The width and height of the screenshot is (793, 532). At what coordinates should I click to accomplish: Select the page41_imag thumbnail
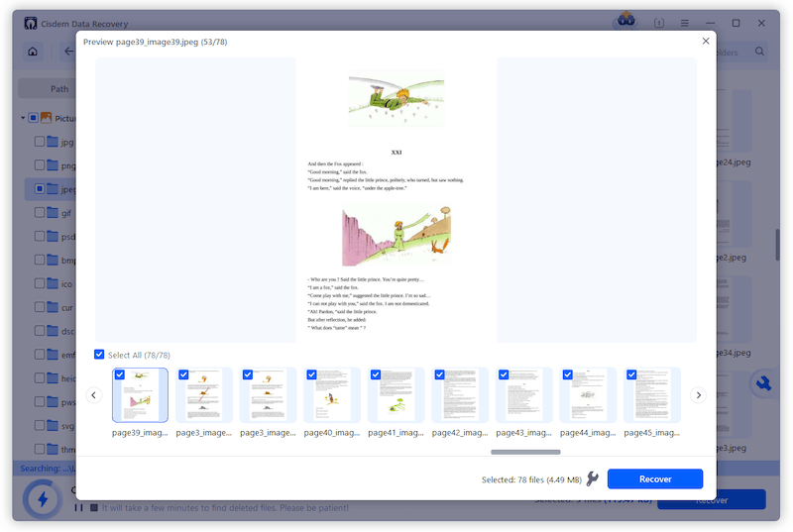pyautogui.click(x=396, y=395)
